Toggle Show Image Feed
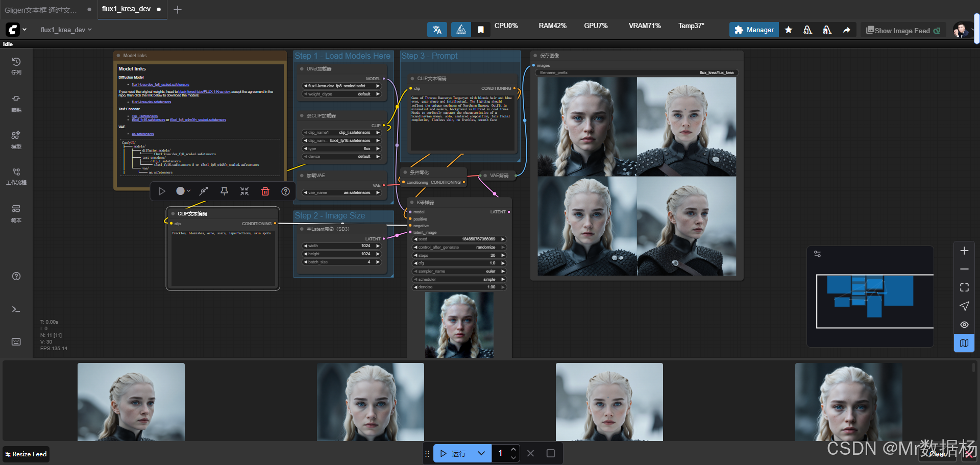The height and width of the screenshot is (465, 980). (903, 31)
